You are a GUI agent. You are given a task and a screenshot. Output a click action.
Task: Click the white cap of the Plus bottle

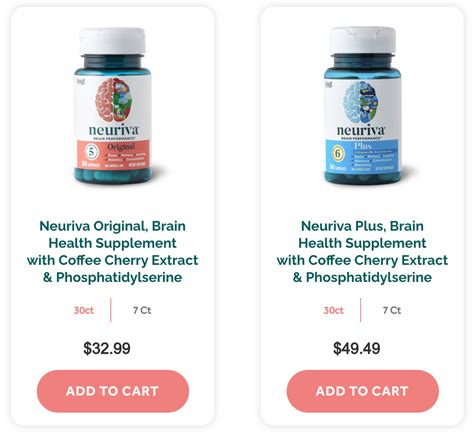pos(363,40)
